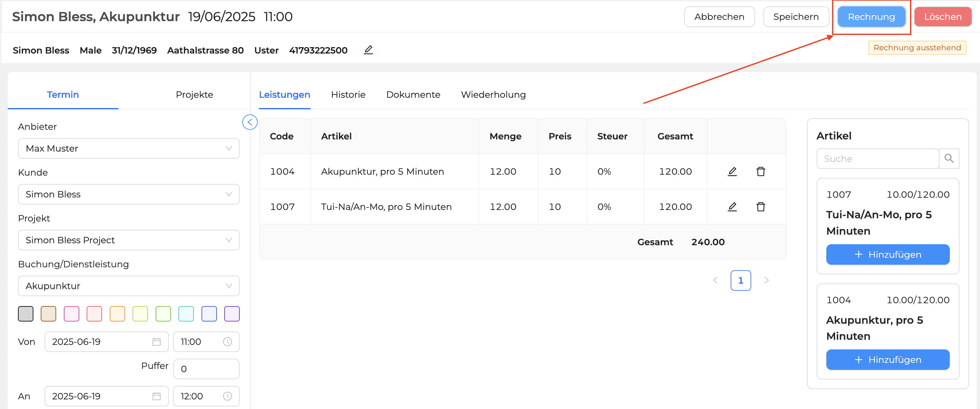Expand the Kunde dropdown with Simon Bless
The width and height of the screenshot is (980, 409).
pos(129,194)
